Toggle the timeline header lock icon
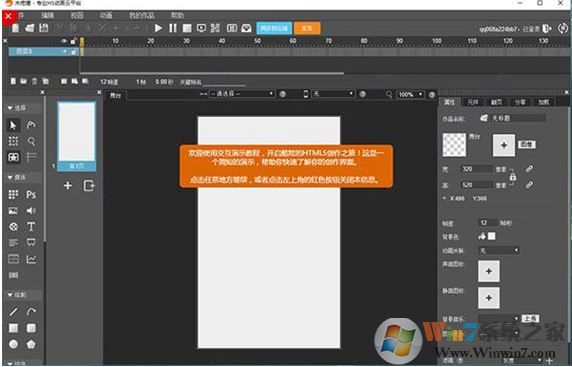The height and width of the screenshot is (367, 572). [74, 41]
